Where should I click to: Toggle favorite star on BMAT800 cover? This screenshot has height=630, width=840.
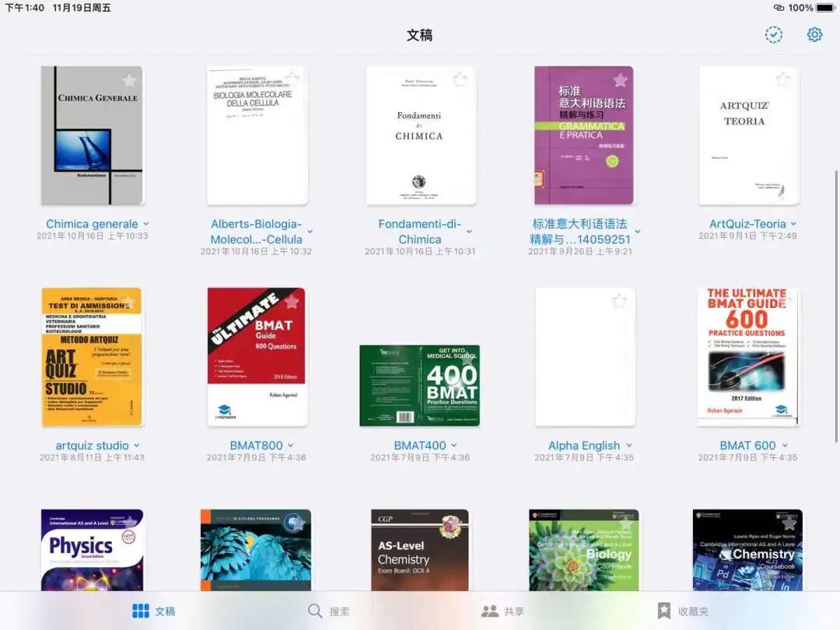292,301
